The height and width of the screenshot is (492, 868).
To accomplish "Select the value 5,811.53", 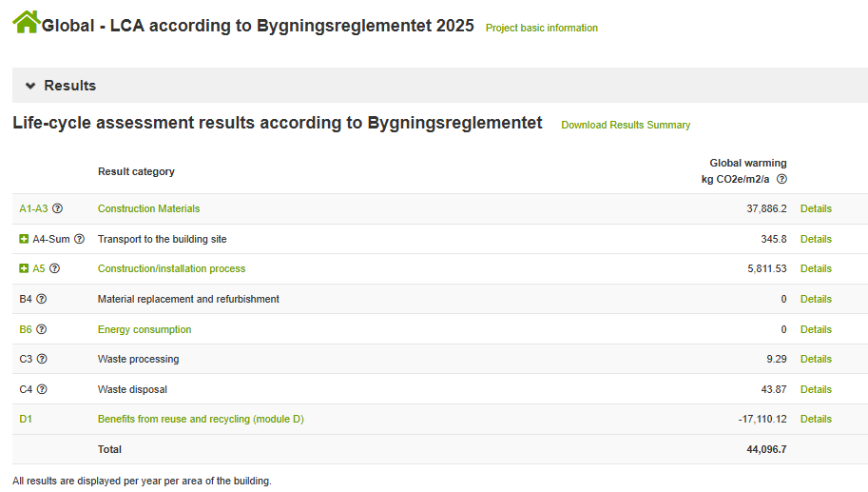I will [x=766, y=268].
